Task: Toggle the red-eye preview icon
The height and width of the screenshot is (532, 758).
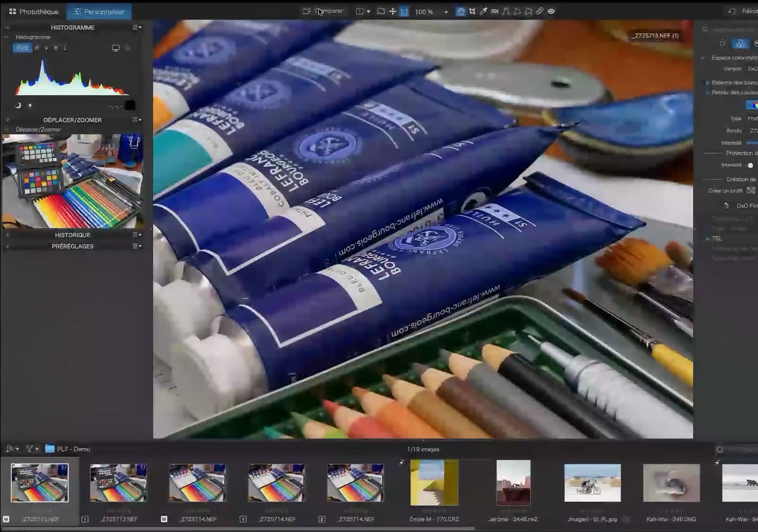Action: (551, 11)
